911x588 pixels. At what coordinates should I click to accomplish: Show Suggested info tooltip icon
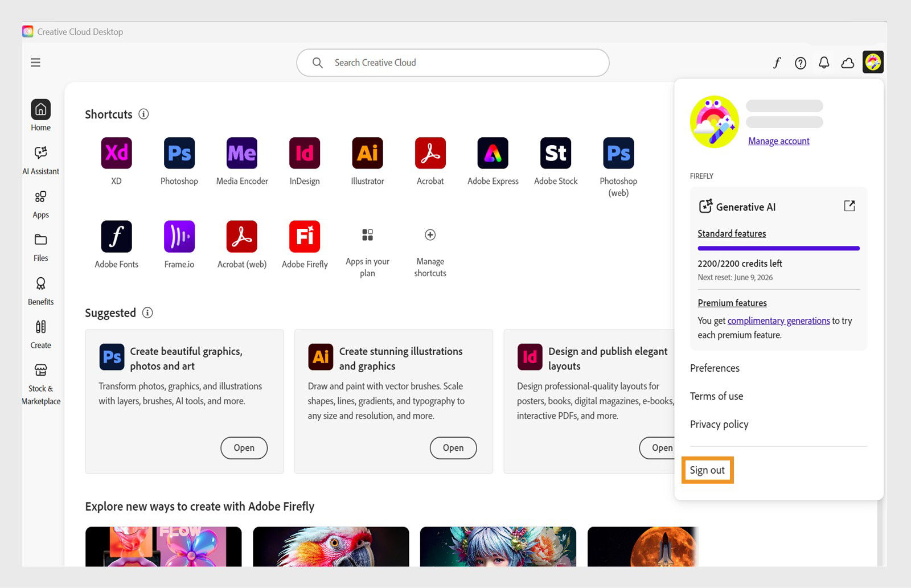point(147,312)
